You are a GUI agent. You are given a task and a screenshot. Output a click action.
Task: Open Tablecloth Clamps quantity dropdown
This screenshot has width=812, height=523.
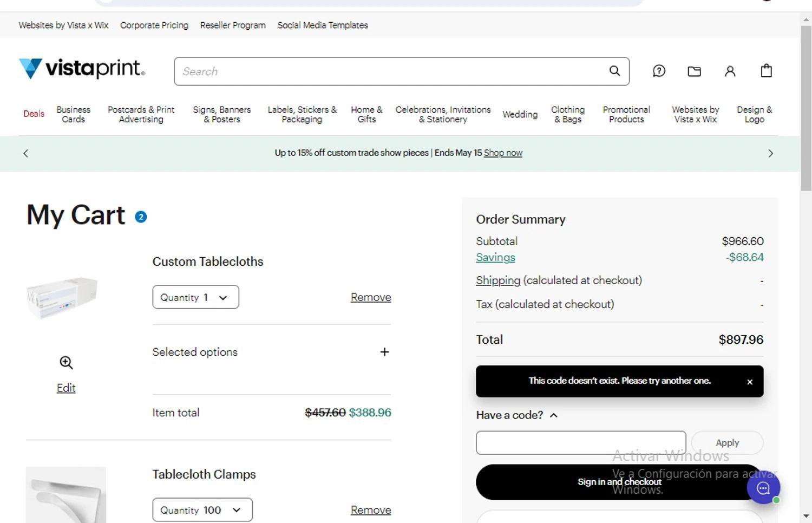[x=202, y=510]
